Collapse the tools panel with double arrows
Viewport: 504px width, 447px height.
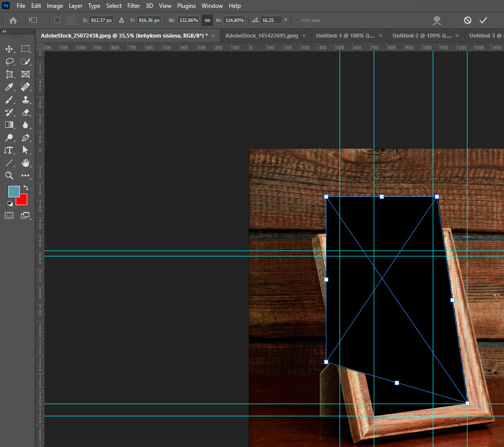tap(4, 32)
